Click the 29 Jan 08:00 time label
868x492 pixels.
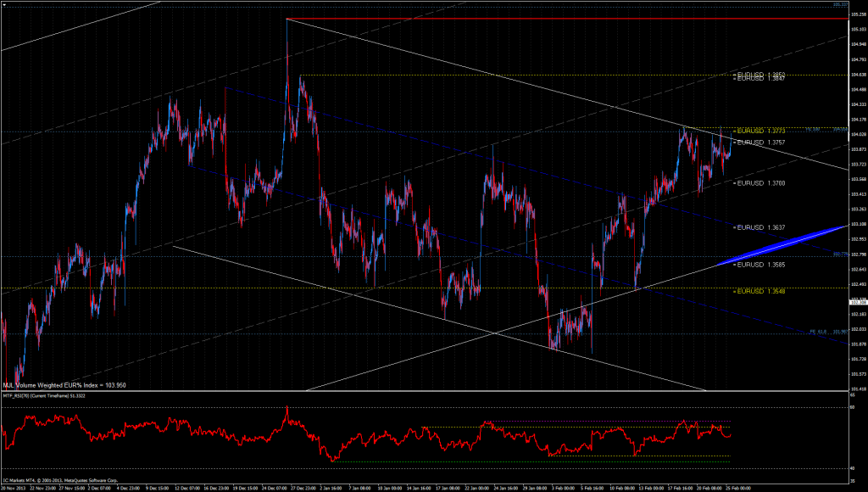[534, 488]
